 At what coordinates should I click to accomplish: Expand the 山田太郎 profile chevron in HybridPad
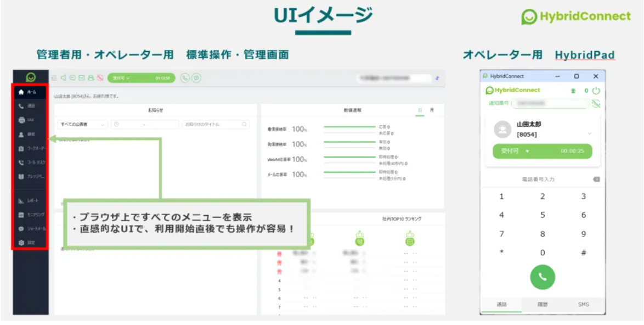590,133
